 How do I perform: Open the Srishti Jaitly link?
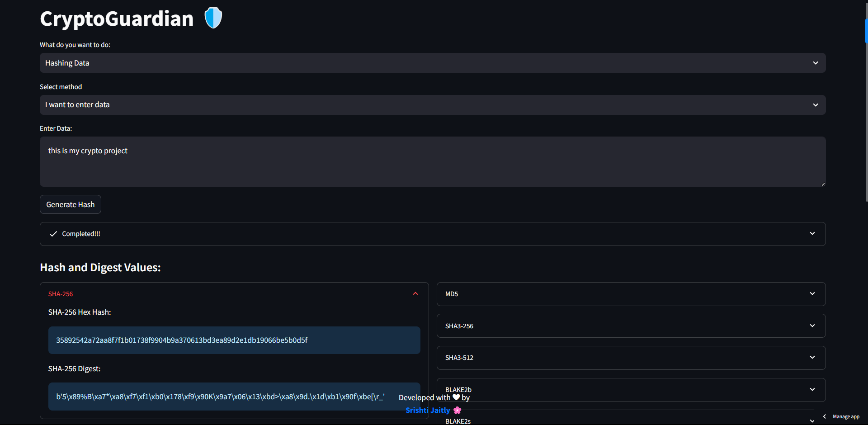tap(428, 410)
